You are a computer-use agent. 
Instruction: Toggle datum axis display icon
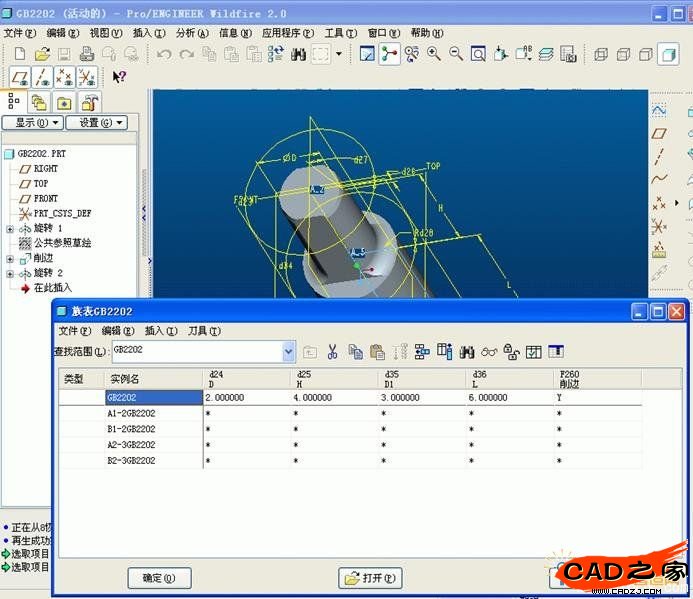(x=41, y=77)
